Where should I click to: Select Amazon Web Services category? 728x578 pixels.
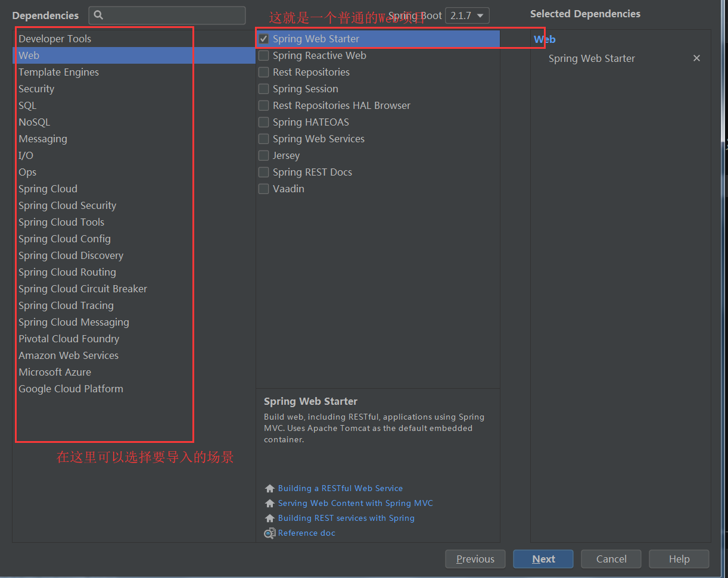[x=134, y=355]
